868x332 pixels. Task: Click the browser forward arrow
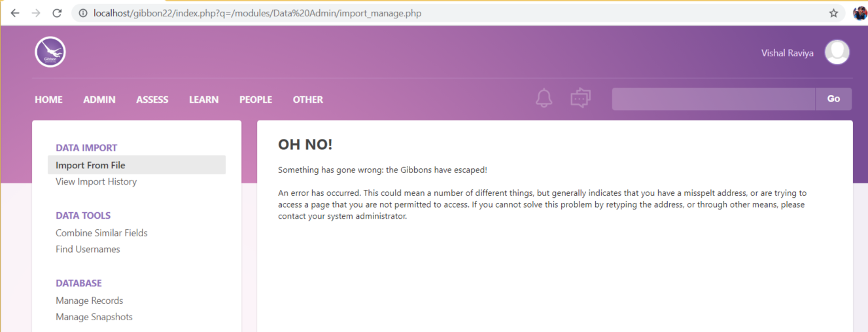[36, 13]
